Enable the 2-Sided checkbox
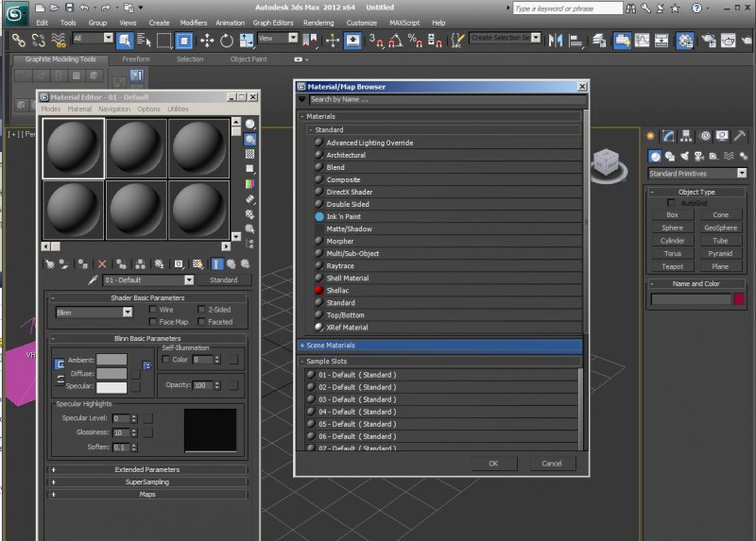The image size is (756, 541). point(200,310)
